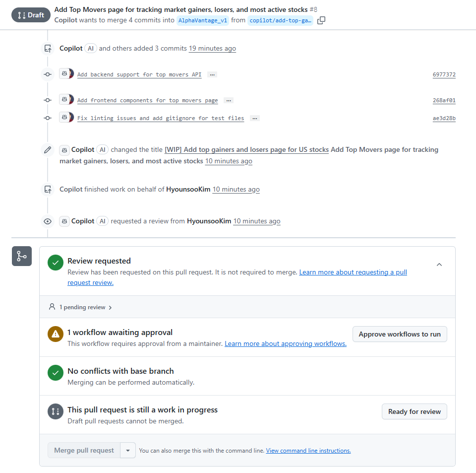This screenshot has width=476, height=473.
Task: Click the warning icon for the workflow awaiting approval
Action: 56,334
